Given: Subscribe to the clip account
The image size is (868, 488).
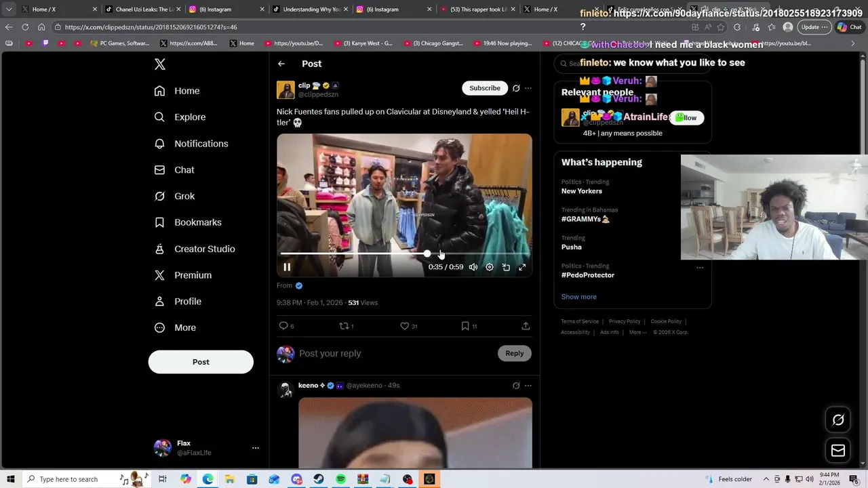Looking at the screenshot, I should pyautogui.click(x=485, y=88).
